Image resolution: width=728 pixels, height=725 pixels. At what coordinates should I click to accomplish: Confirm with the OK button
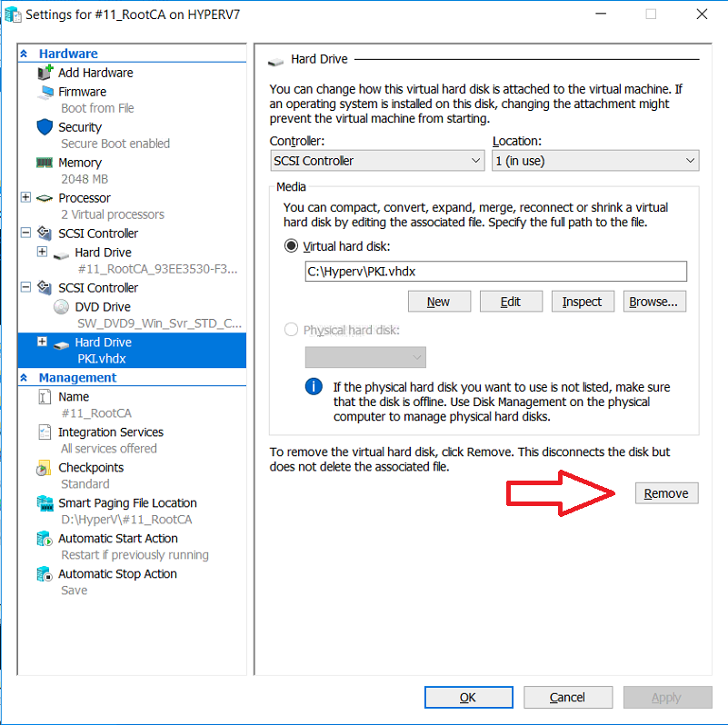469,697
